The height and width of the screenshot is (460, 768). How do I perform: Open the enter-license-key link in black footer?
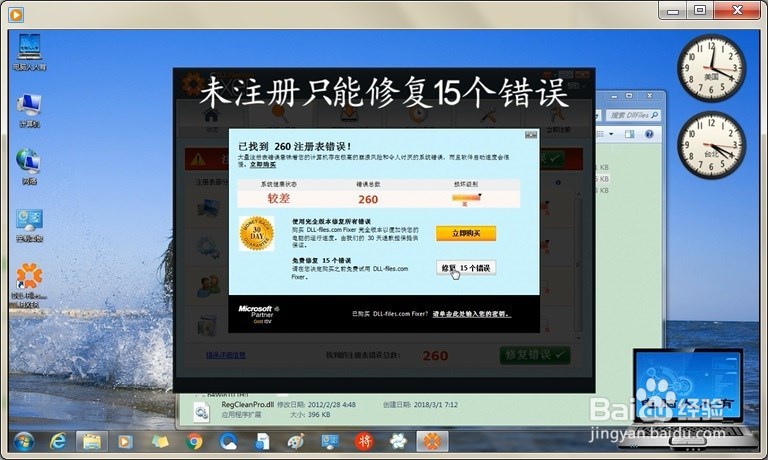[x=472, y=314]
